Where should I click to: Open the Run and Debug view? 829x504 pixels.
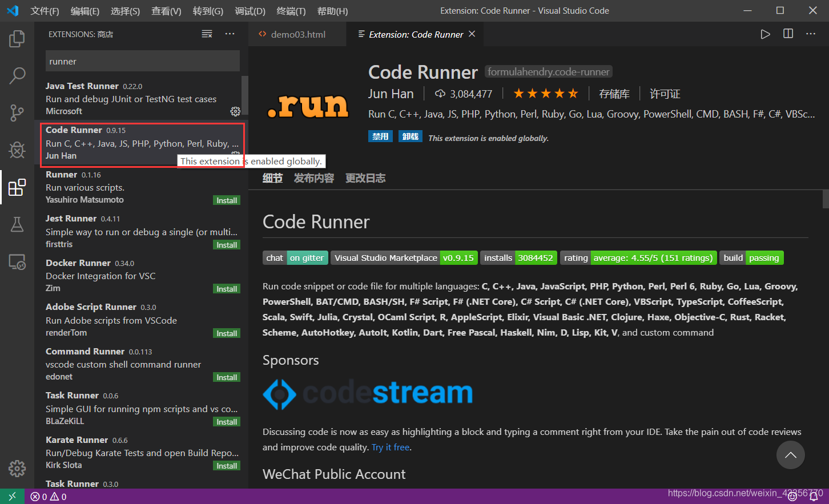point(17,150)
